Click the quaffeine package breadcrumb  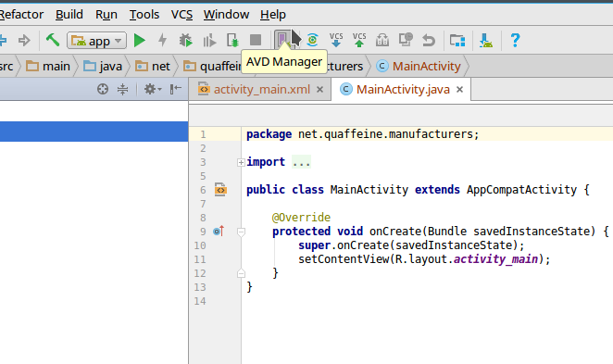[213, 66]
